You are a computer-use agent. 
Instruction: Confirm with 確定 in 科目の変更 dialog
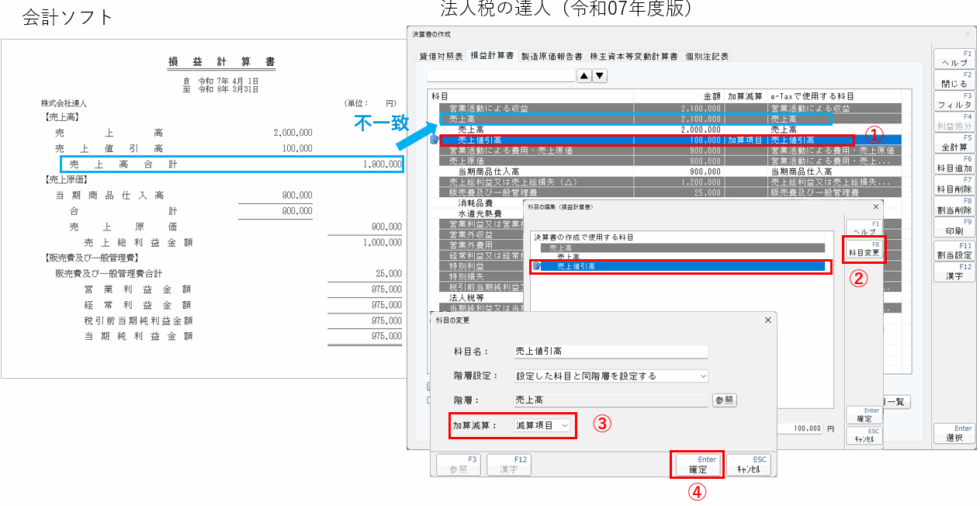(699, 465)
